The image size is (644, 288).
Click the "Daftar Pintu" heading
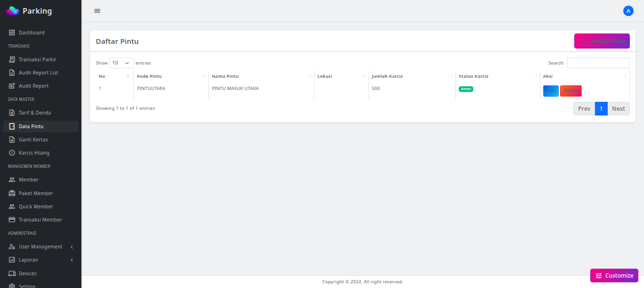coord(117,41)
